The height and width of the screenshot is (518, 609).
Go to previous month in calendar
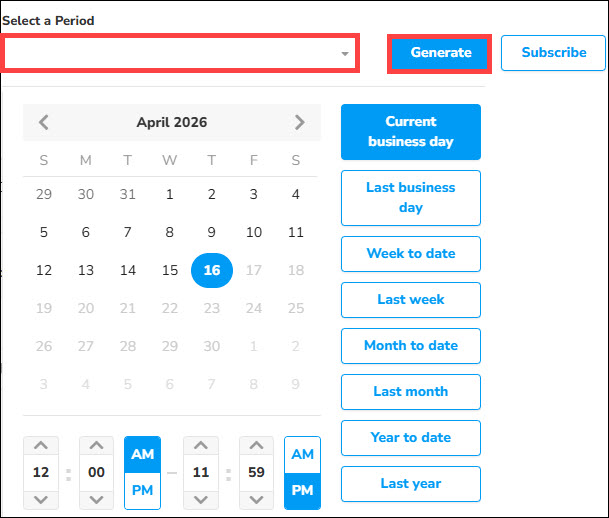44,122
